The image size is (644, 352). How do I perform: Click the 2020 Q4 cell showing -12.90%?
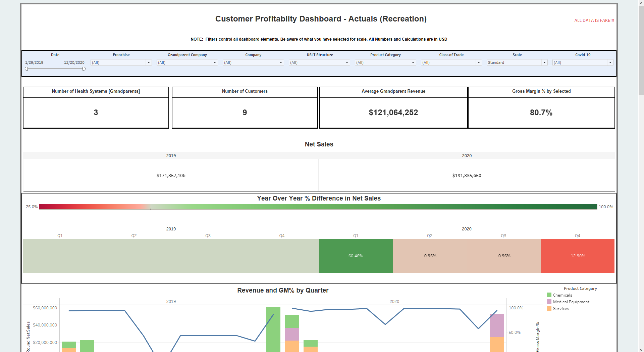click(x=577, y=256)
